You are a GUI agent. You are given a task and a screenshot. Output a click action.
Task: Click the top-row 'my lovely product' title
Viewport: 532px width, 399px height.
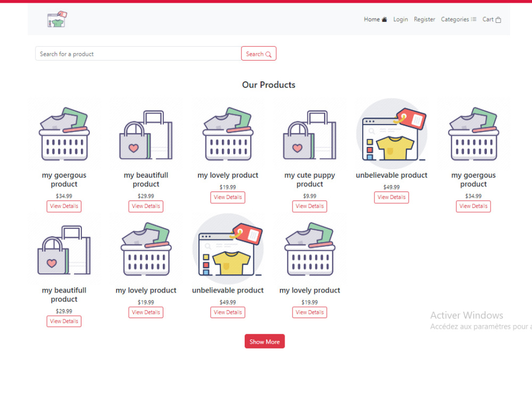coord(228,176)
